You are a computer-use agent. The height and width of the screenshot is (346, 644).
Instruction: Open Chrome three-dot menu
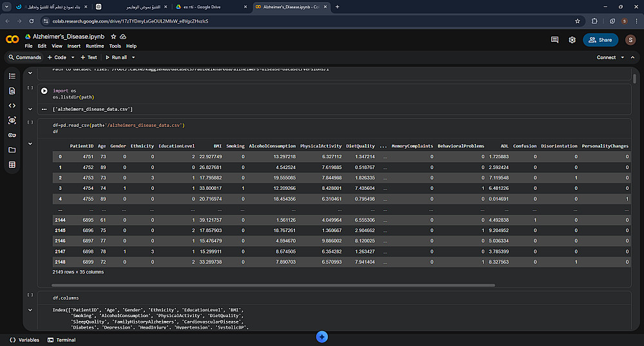[637, 21]
